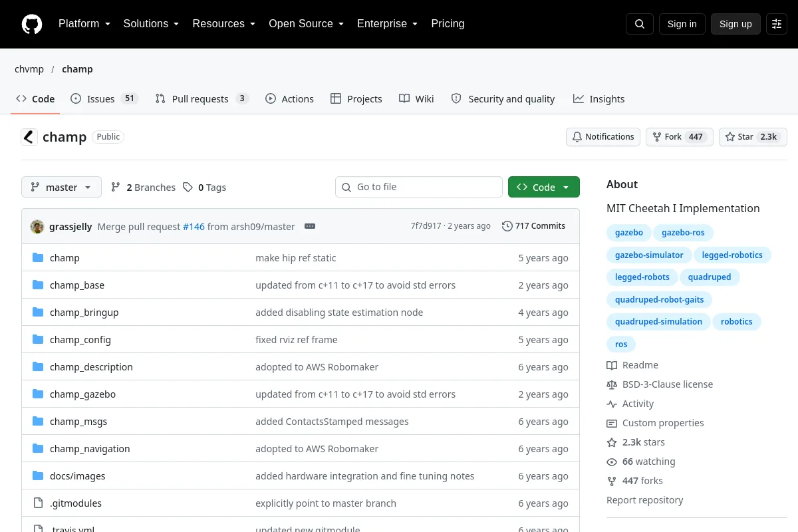The width and height of the screenshot is (798, 532).
Task: Switch to the Wiki tab
Action: (416, 99)
